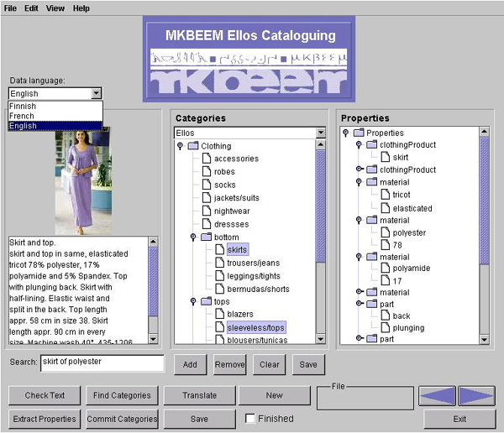Click the document icon beside polyamide
Image resolution: width=504 pixels, height=433 pixels.
386,268
